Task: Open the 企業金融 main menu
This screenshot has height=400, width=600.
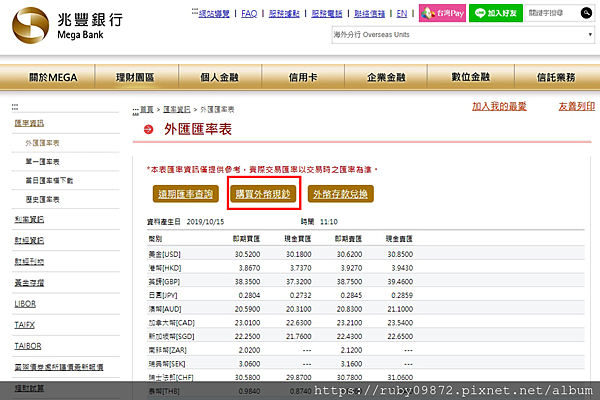Action: (x=386, y=77)
